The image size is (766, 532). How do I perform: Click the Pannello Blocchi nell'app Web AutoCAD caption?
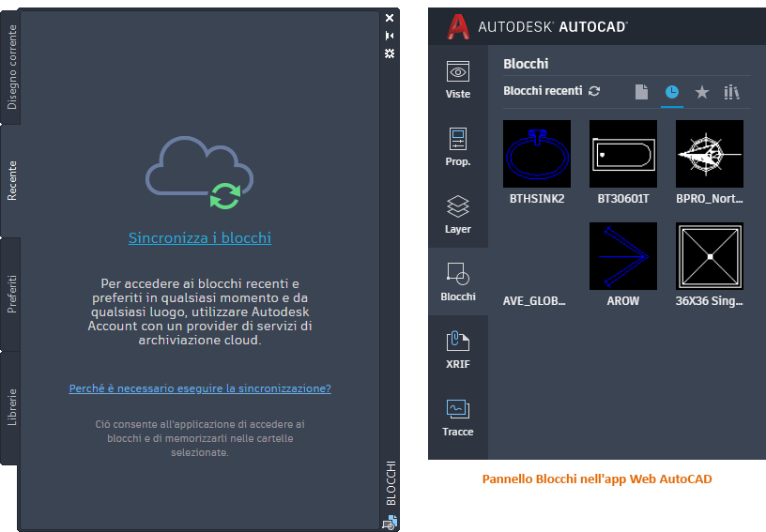[597, 479]
